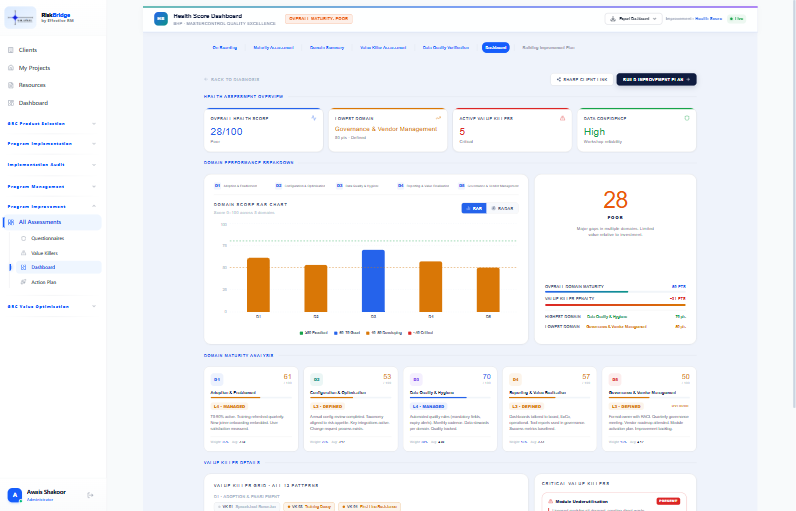Click the D2 badge on Configuration card

[x=316, y=380]
